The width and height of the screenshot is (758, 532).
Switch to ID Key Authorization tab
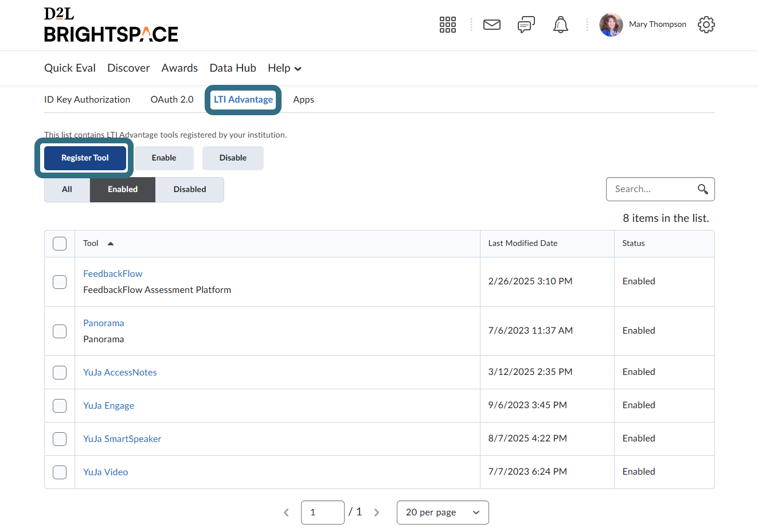87,100
